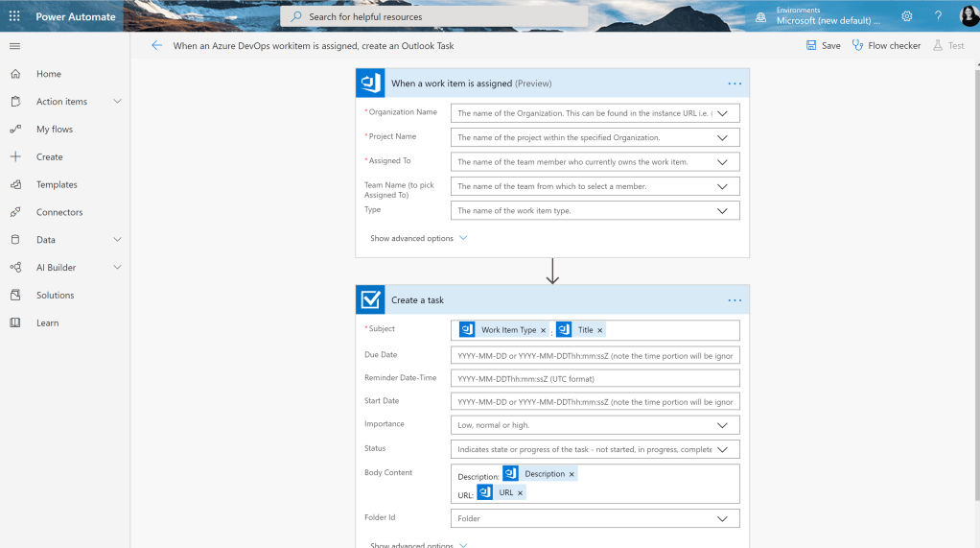Expand the Organization Name dropdown

point(723,113)
